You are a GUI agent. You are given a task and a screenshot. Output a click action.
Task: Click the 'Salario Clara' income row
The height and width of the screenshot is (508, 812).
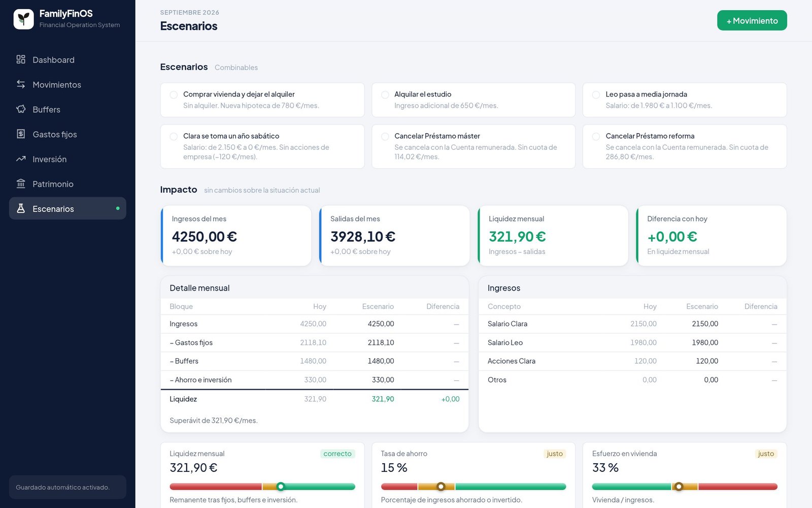point(632,324)
